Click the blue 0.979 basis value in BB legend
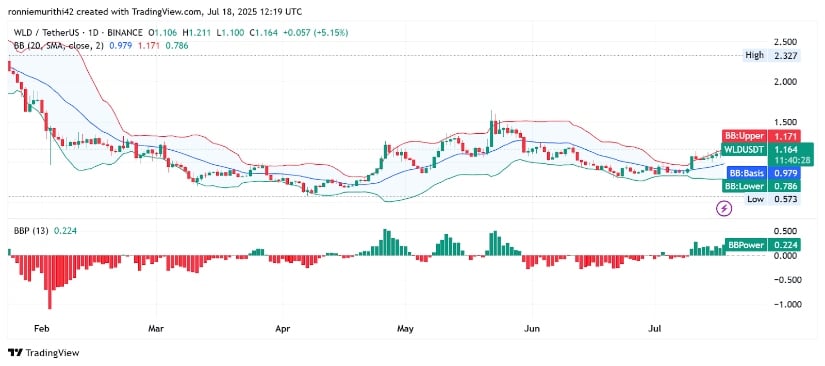Viewport: 825px width, 366px height. point(120,46)
